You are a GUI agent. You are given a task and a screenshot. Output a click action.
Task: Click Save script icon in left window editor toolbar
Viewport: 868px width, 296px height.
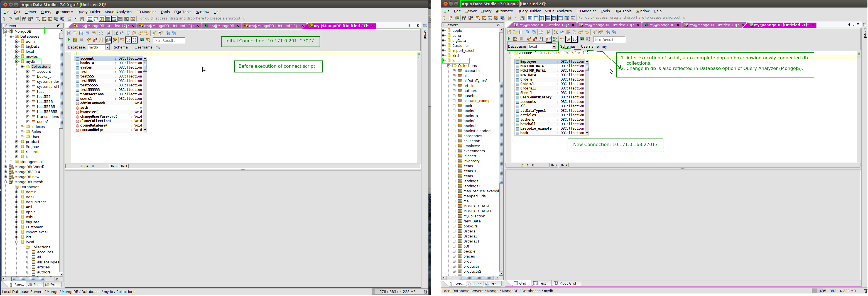click(81, 33)
